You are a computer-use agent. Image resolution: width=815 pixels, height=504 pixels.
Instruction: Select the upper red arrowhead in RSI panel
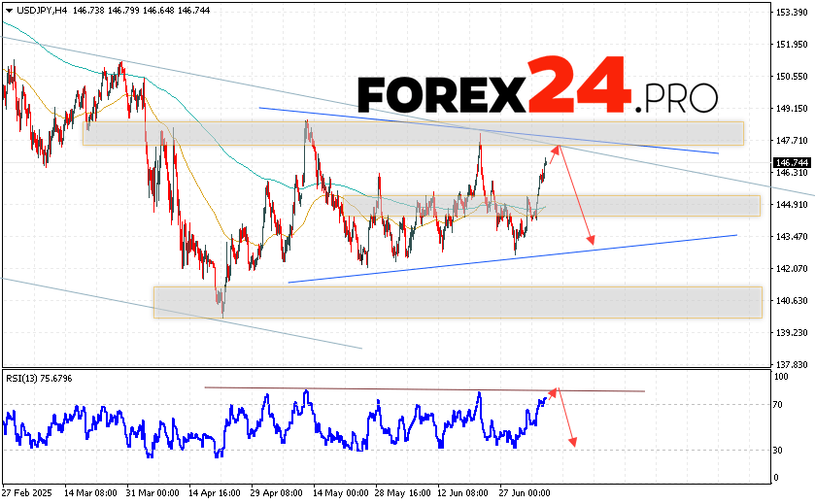point(556,391)
